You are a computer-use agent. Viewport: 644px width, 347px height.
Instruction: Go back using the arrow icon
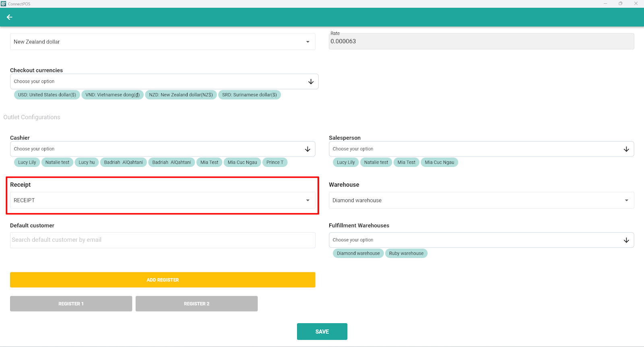click(10, 17)
